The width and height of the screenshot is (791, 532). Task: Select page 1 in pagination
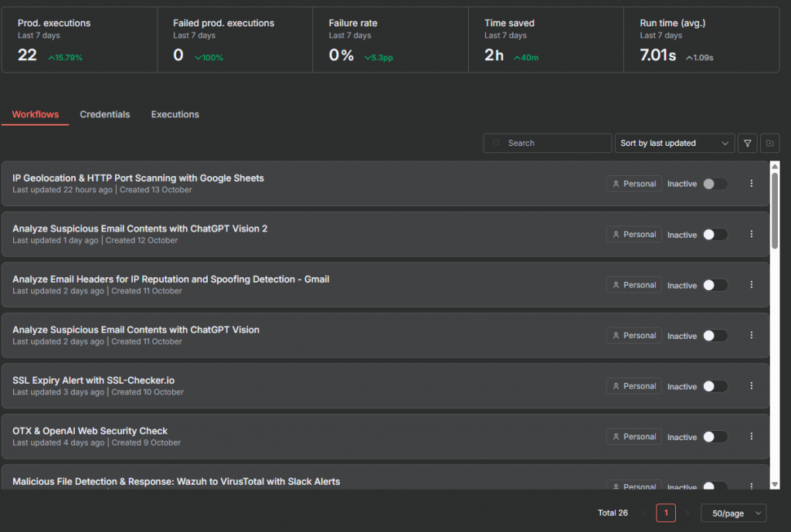coord(666,513)
